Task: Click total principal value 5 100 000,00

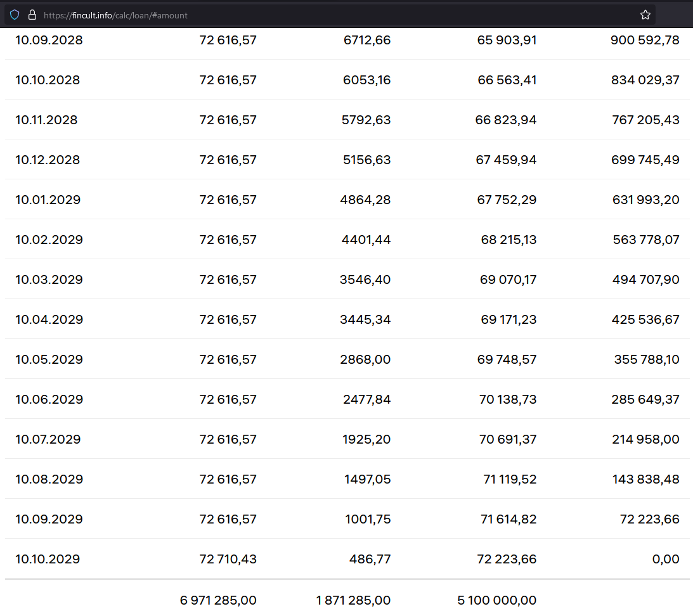Action: pyautogui.click(x=496, y=600)
